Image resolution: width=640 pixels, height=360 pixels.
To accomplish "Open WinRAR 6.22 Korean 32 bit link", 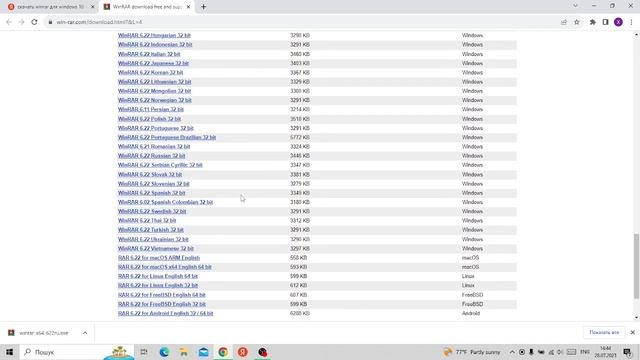I will pyautogui.click(x=151, y=72).
